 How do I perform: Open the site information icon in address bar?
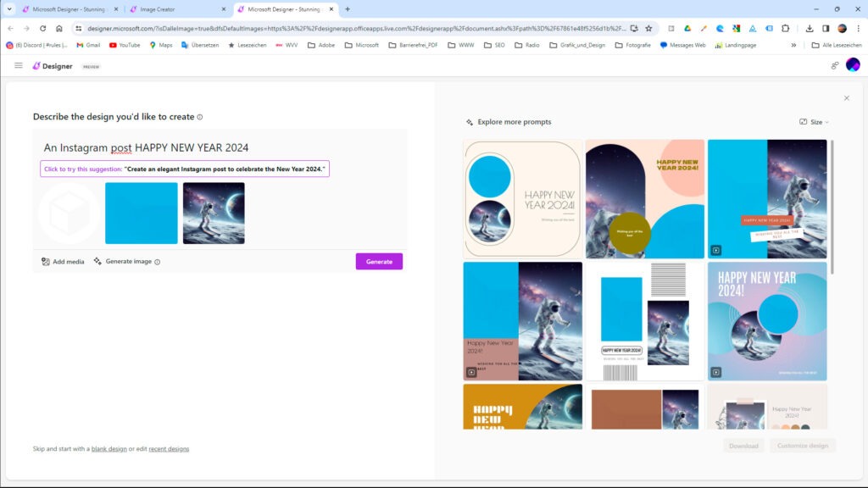[78, 28]
